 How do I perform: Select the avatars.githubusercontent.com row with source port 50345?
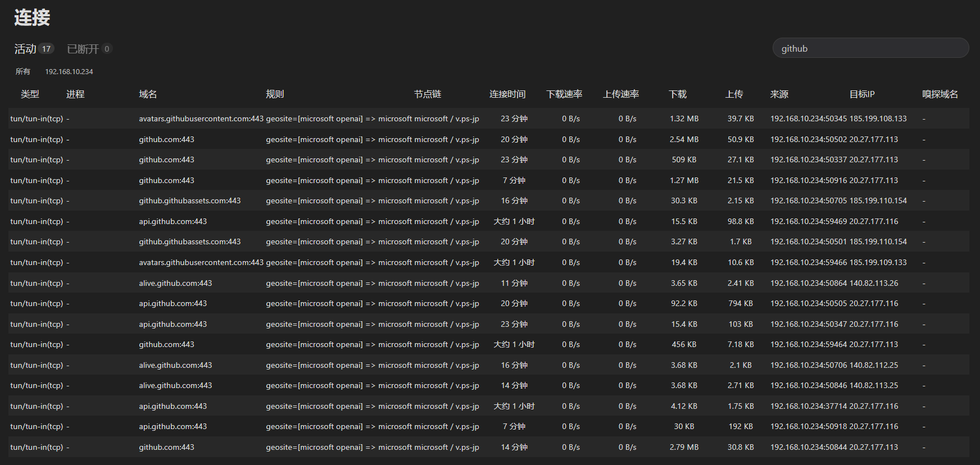point(489,118)
